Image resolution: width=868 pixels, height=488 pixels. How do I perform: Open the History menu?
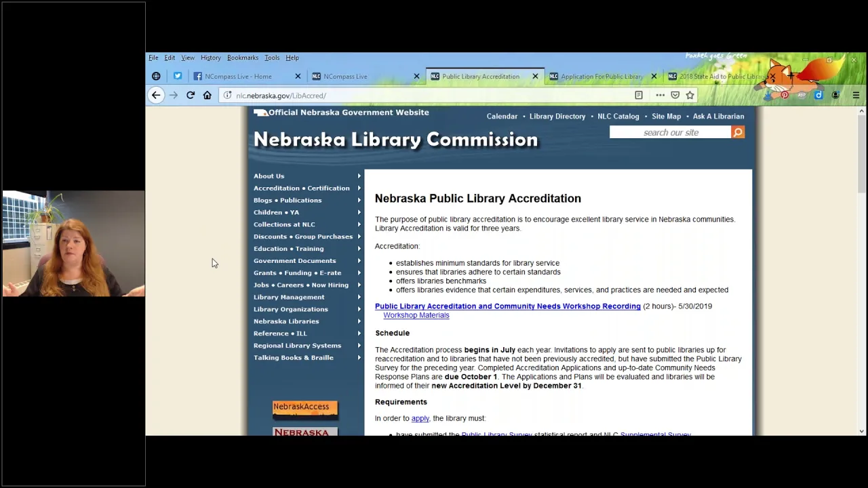click(x=210, y=58)
